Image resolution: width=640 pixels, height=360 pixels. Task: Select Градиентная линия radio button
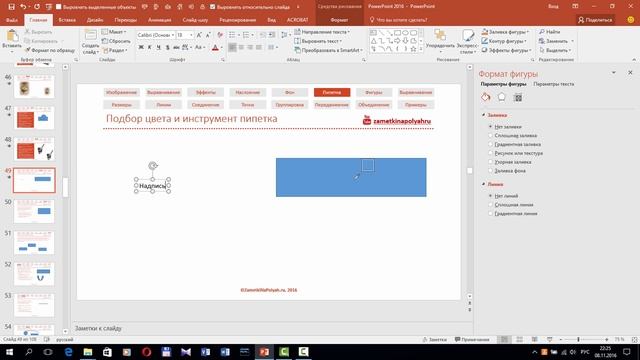(x=491, y=213)
